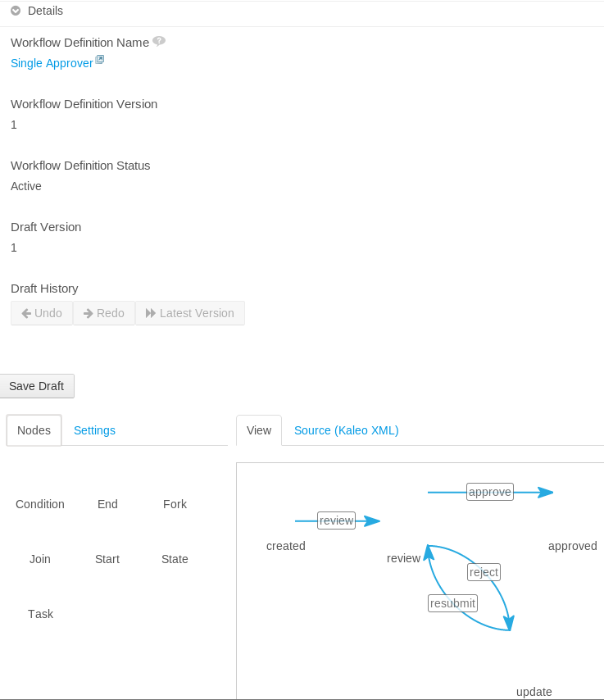Click Save Draft button
The width and height of the screenshot is (604, 700).
37,386
